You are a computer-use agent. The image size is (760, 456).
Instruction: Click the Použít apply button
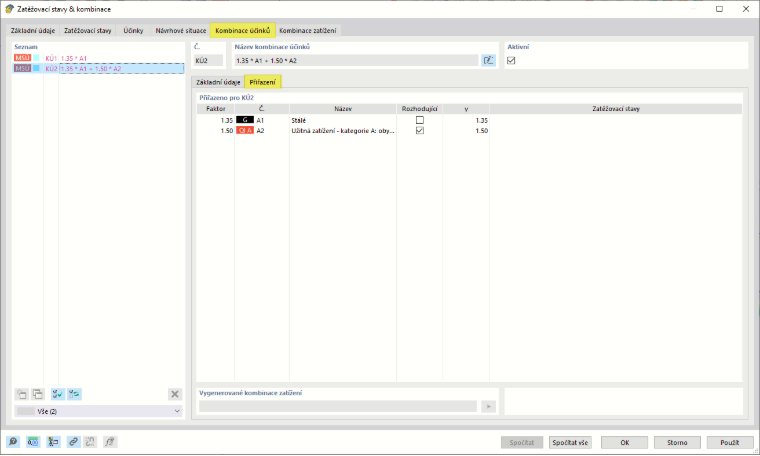[x=729, y=442]
